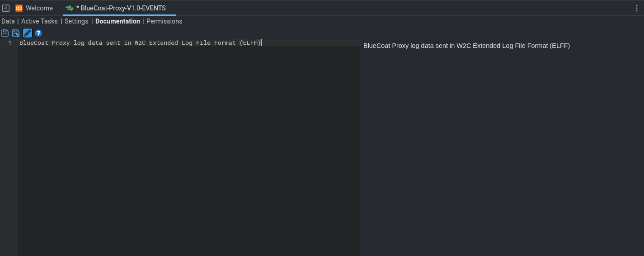Open the help question mark icon
This screenshot has height=256, width=644.
click(38, 33)
